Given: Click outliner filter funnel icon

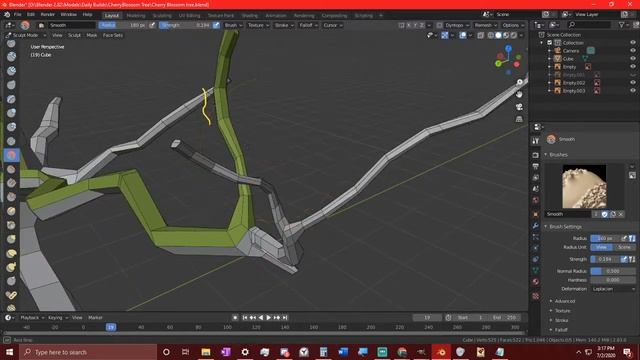Looking at the screenshot, I should [622, 25].
